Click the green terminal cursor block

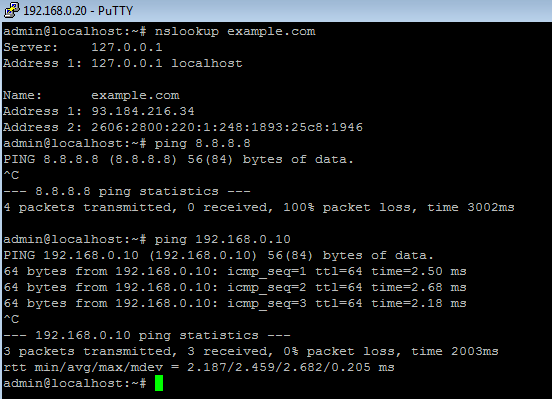159,383
